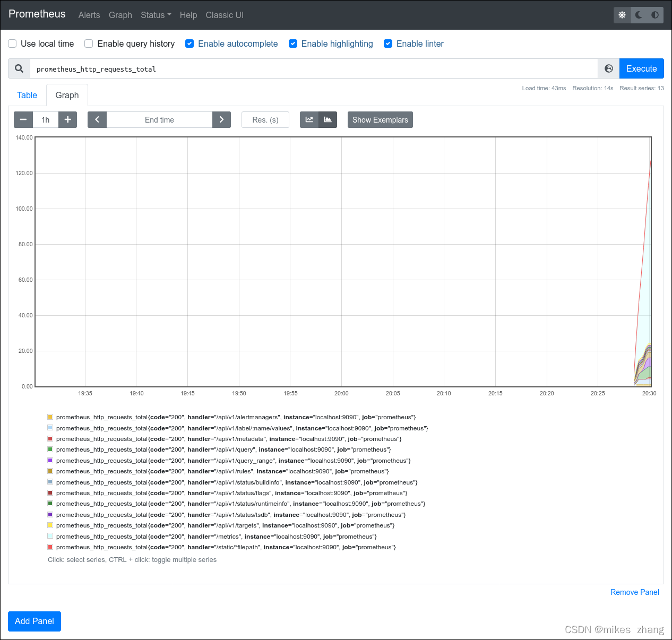Viewport: 672px width, 640px height.
Task: Shift time range forward with right chevron
Action: point(221,119)
